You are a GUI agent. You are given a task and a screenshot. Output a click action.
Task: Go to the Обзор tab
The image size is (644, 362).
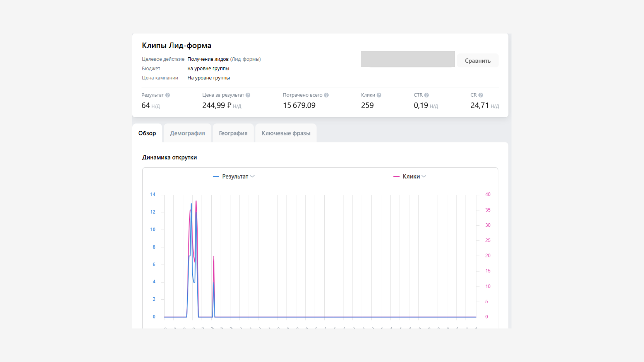[147, 133]
